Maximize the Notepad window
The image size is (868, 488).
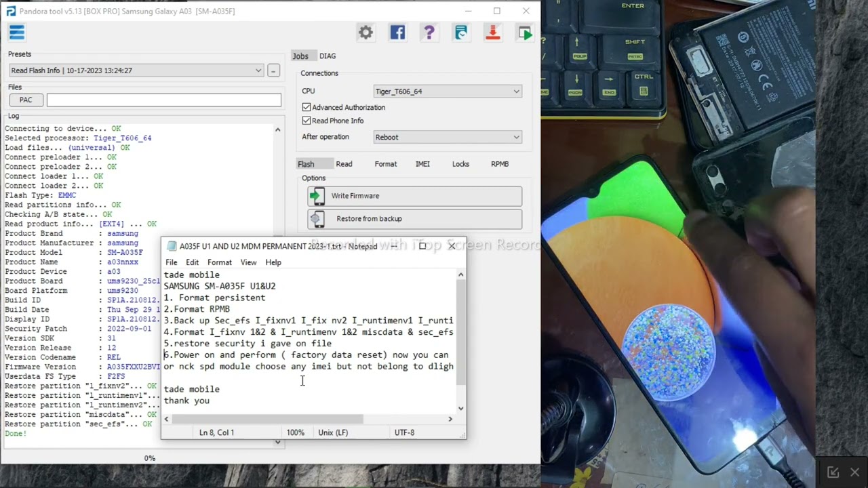coord(422,246)
